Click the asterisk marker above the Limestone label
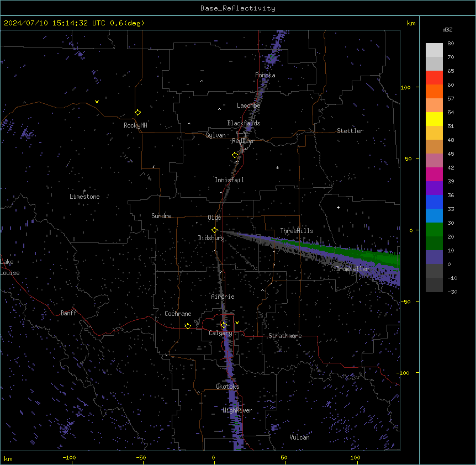 pos(84,191)
